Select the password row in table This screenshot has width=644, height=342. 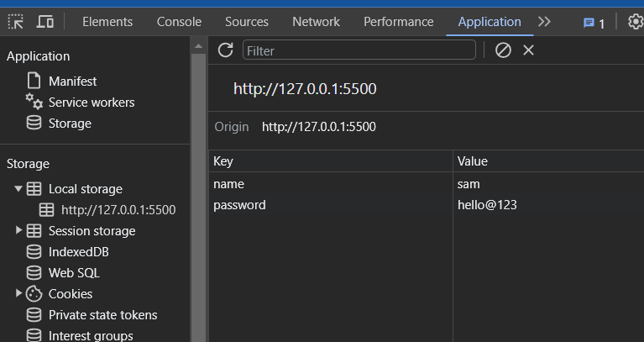coord(240,205)
